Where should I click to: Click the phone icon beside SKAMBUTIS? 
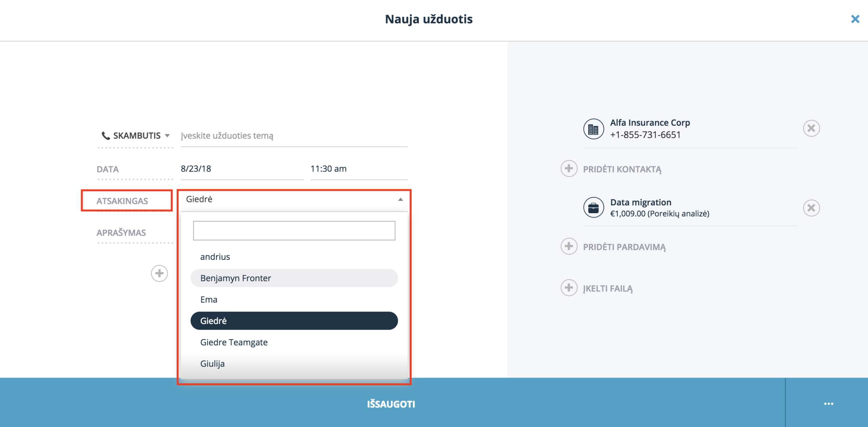pyautogui.click(x=106, y=136)
